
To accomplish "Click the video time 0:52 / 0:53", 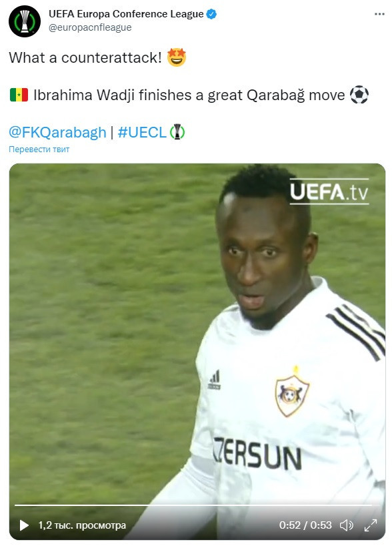I will click(305, 525).
